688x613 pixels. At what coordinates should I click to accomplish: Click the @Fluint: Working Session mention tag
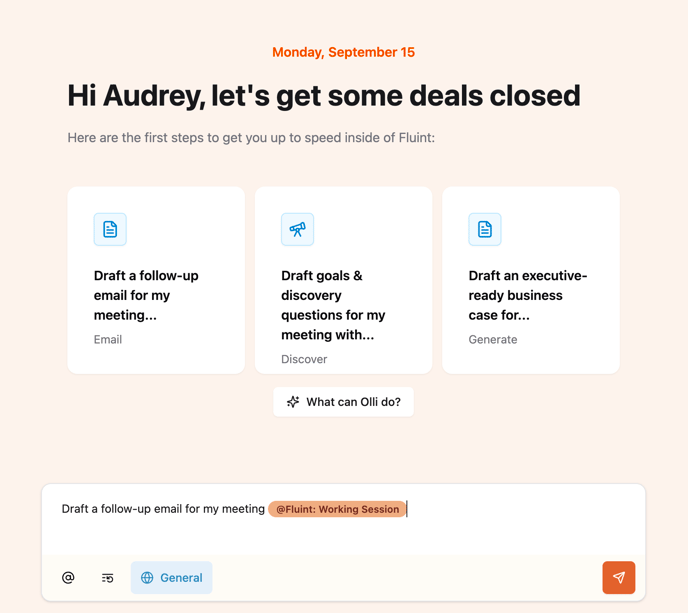click(337, 509)
